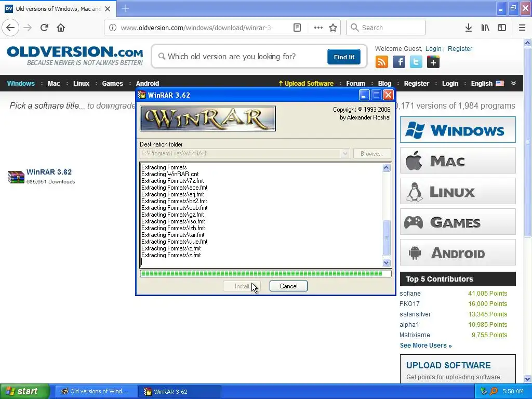Viewport: 532px width, 399px height.
Task: Click the WinRAR title bar app icon
Action: tap(142, 95)
